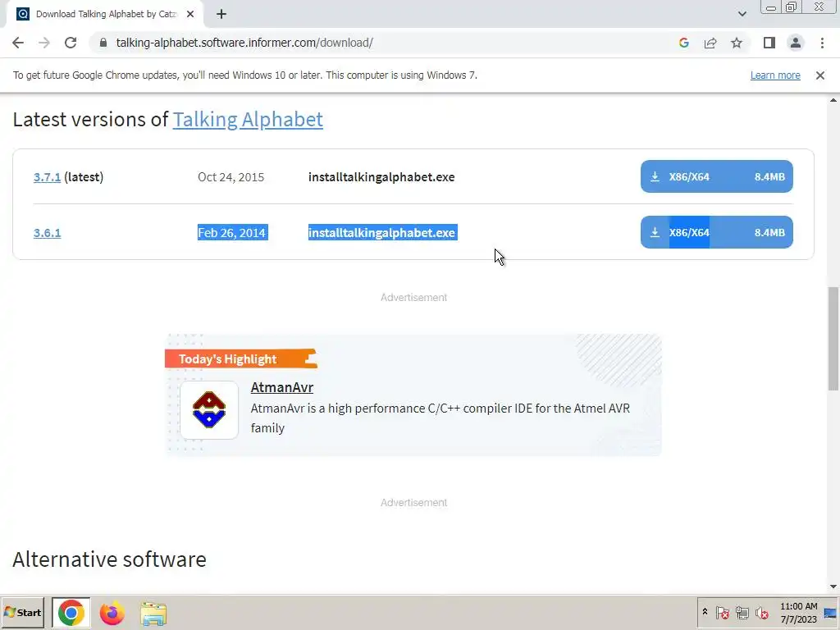The image size is (840, 630).
Task: Show hidden system tray icons
Action: pyautogui.click(x=705, y=612)
